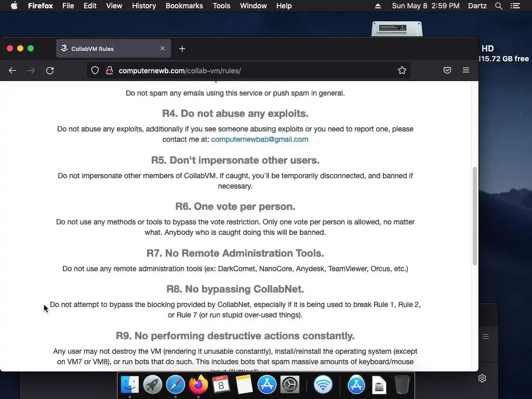This screenshot has width=532, height=399.
Task: Open Finder from the dock
Action: (130, 385)
